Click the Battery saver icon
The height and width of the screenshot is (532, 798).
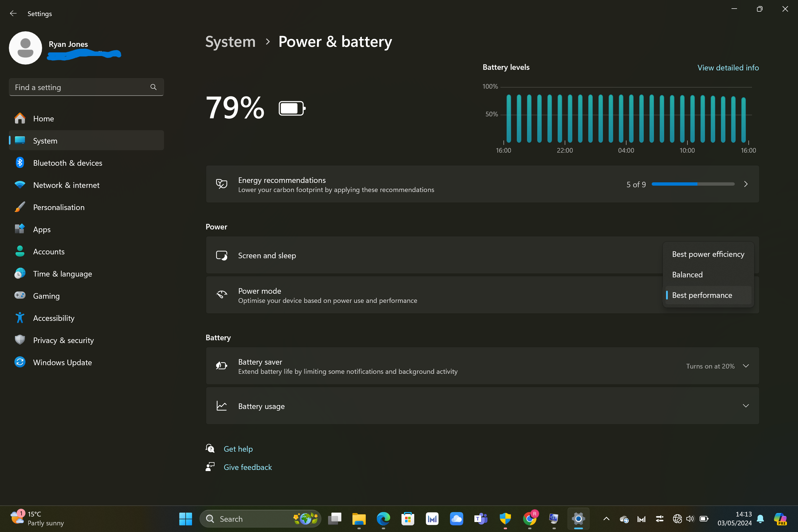click(222, 366)
